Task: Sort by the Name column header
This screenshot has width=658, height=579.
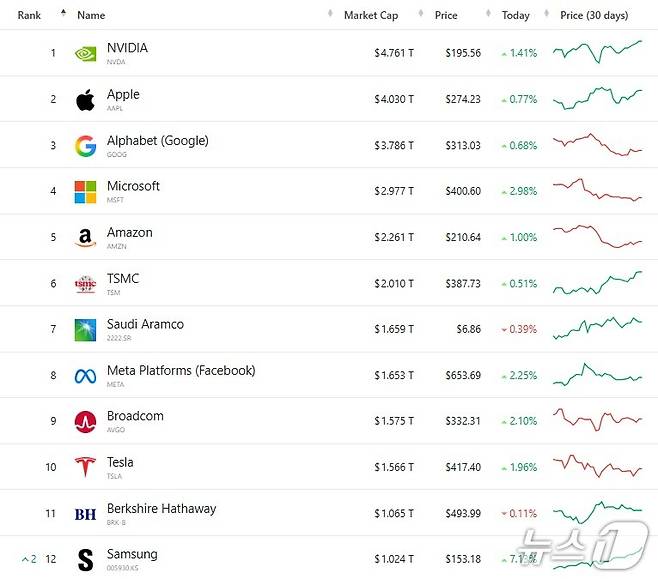Action: click(91, 15)
